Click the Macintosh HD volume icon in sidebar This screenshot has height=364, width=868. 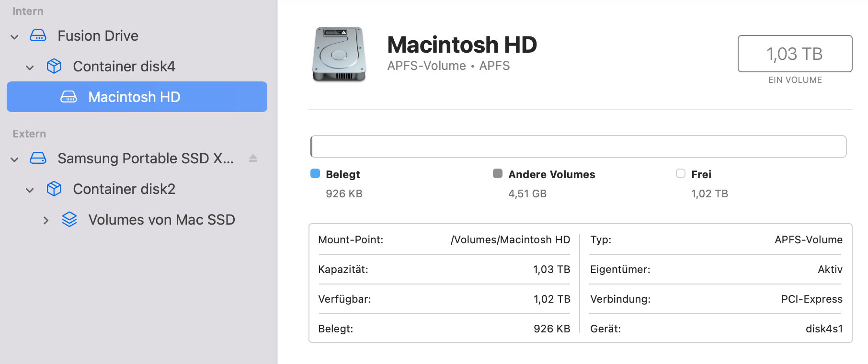69,97
